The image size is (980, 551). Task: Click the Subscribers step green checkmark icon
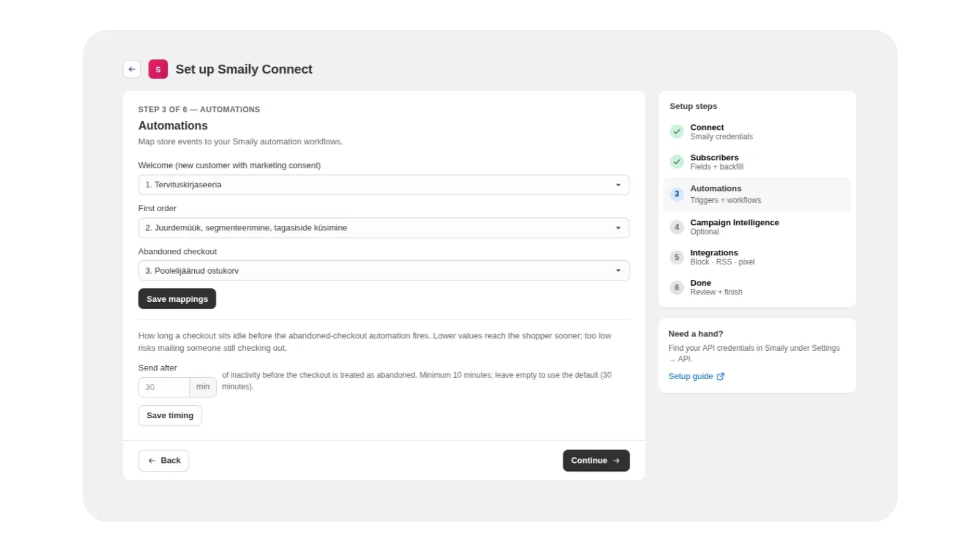point(676,162)
